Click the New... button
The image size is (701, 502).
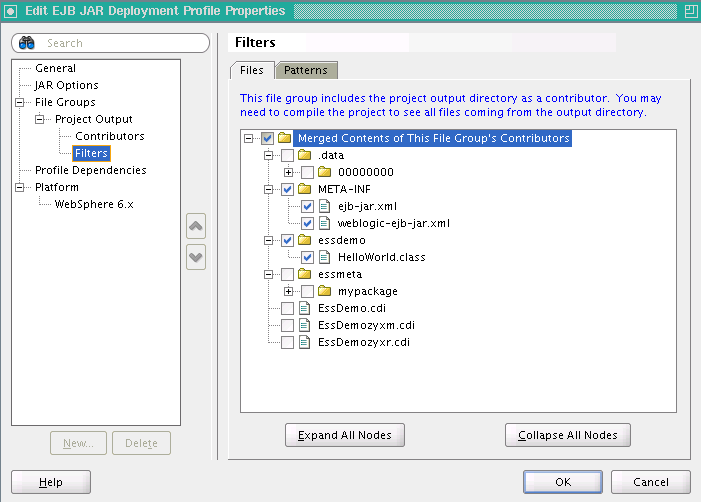click(x=78, y=443)
